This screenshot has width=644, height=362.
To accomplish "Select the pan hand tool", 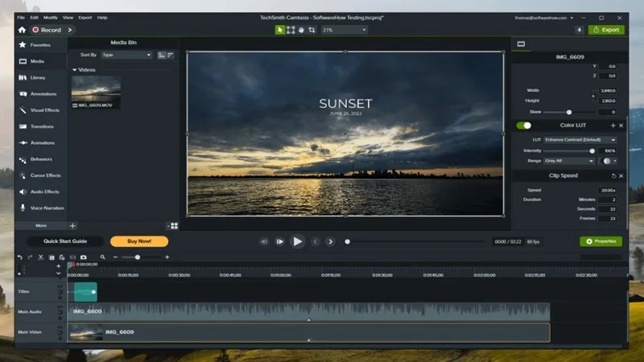I will tap(301, 30).
